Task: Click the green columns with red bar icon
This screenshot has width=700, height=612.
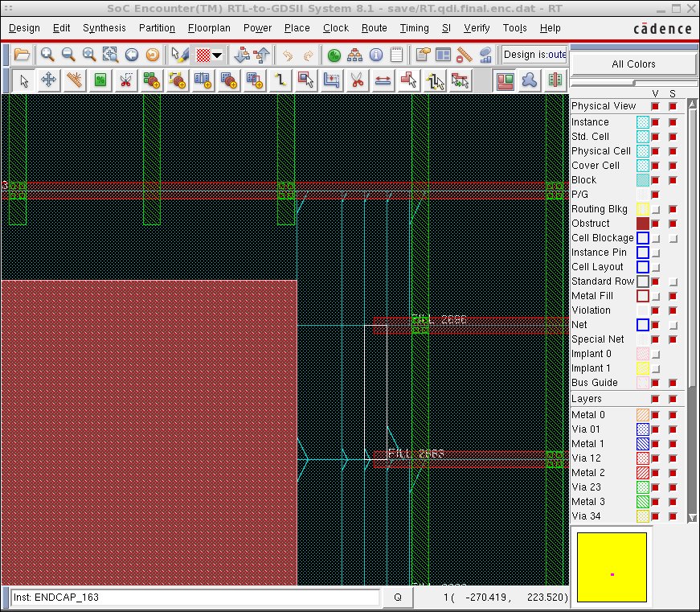Action: tap(555, 80)
